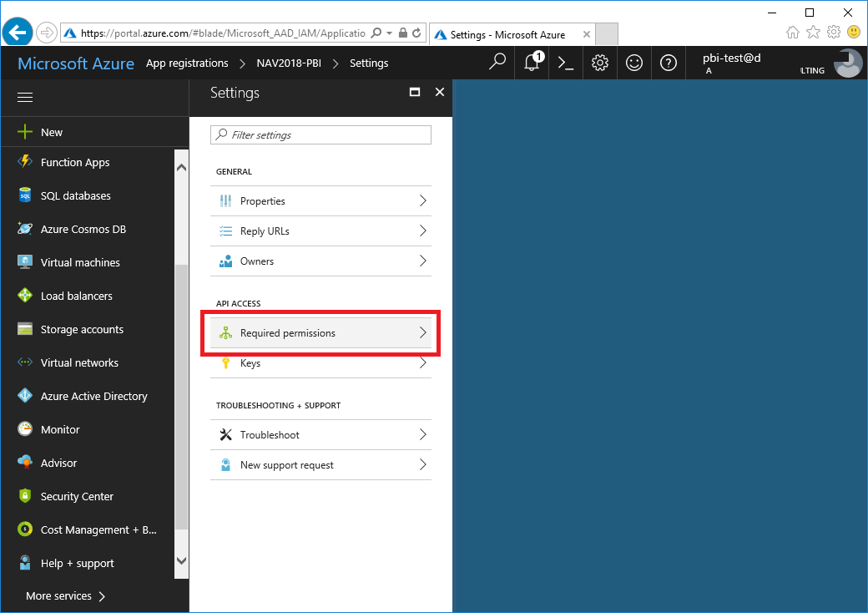
Task: Toggle the hamburger sidebar menu
Action: [25, 98]
